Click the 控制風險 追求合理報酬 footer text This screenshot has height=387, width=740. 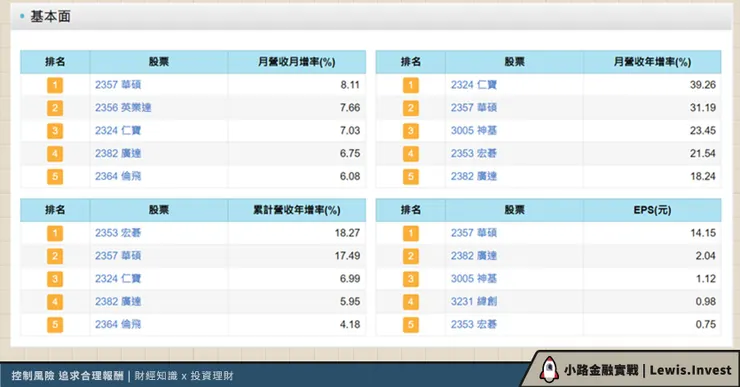[x=67, y=376]
